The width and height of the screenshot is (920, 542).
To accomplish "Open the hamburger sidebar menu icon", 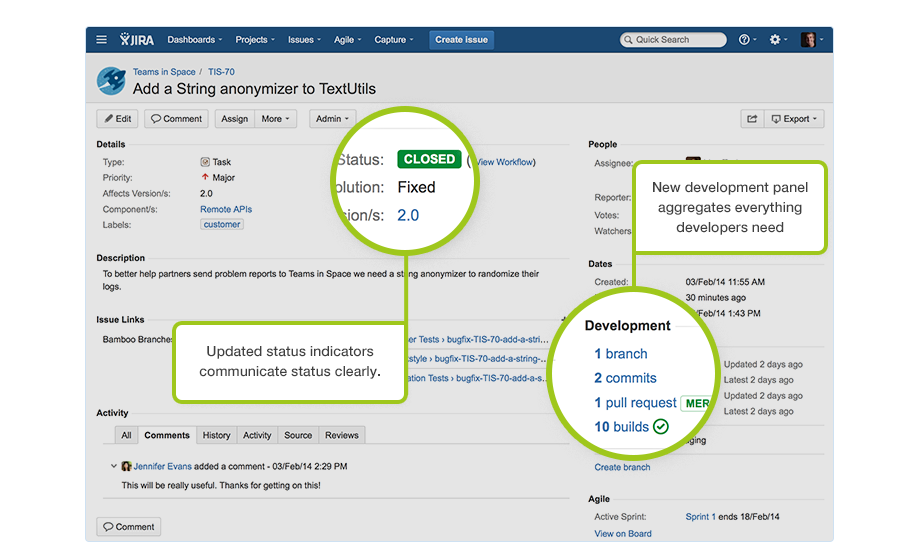I will [x=102, y=39].
